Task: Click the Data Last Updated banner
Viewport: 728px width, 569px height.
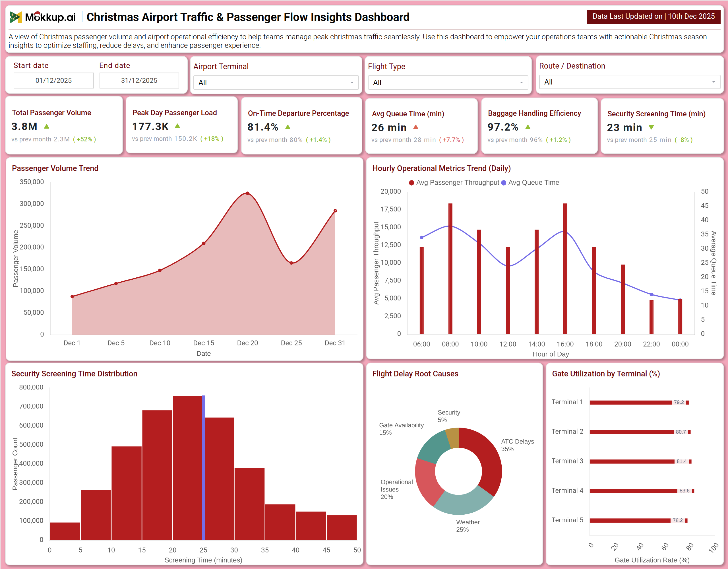Action: tap(653, 16)
